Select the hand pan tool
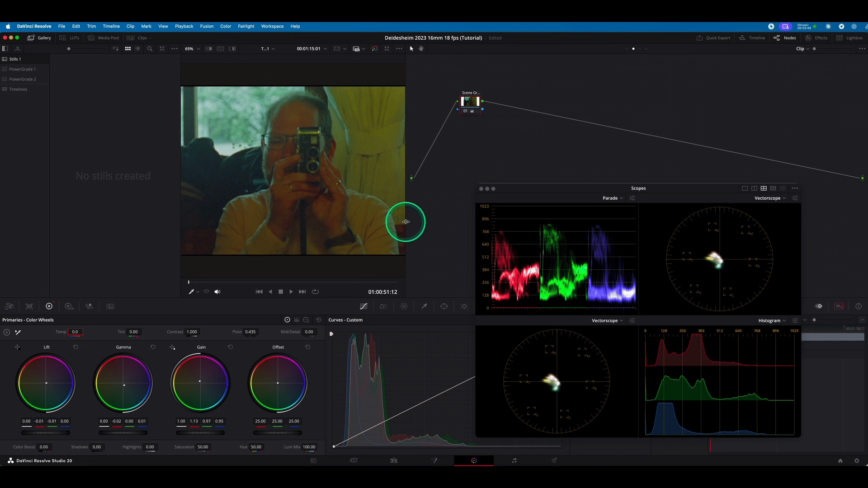The width and height of the screenshot is (868, 488). coord(421,49)
